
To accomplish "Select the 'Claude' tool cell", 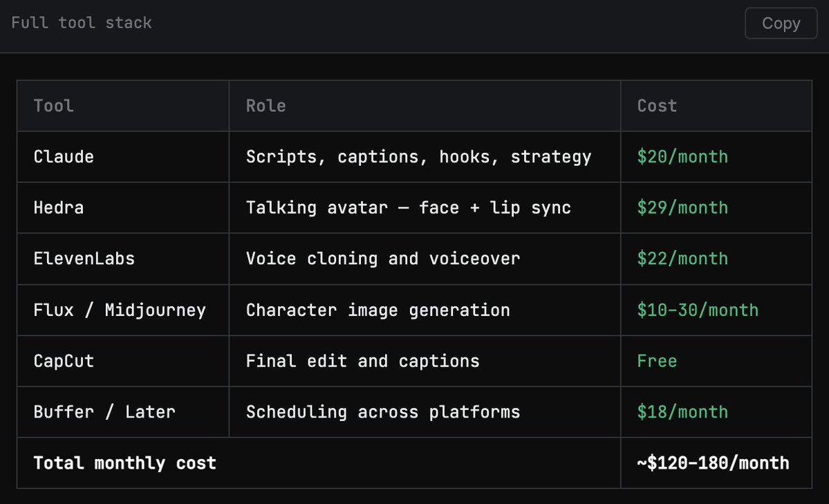I will [x=123, y=156].
